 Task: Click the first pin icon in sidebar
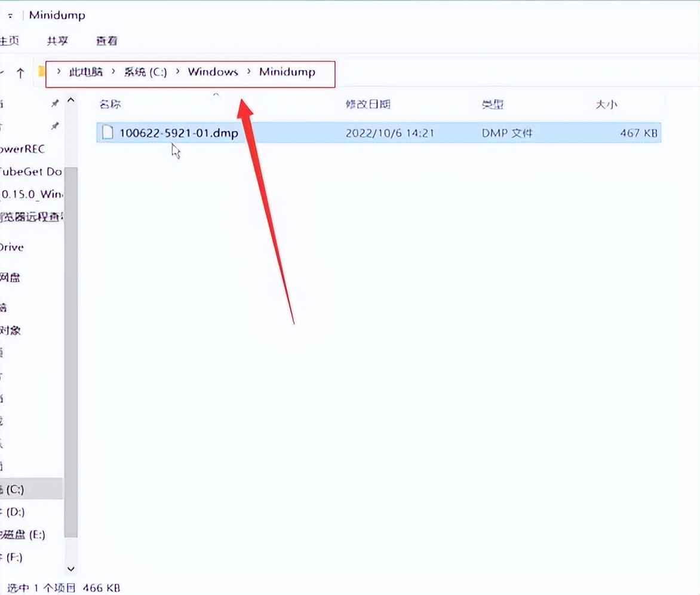point(55,103)
